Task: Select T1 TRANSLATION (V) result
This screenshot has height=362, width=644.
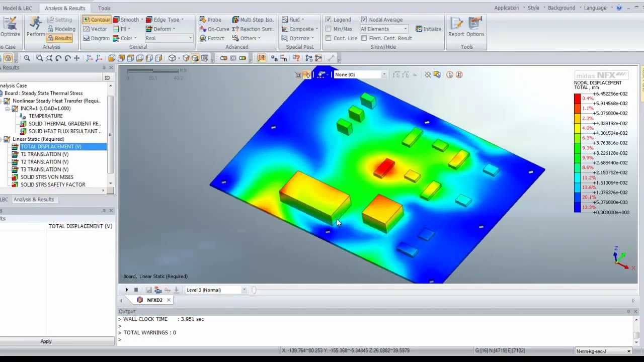Action: coord(44,154)
